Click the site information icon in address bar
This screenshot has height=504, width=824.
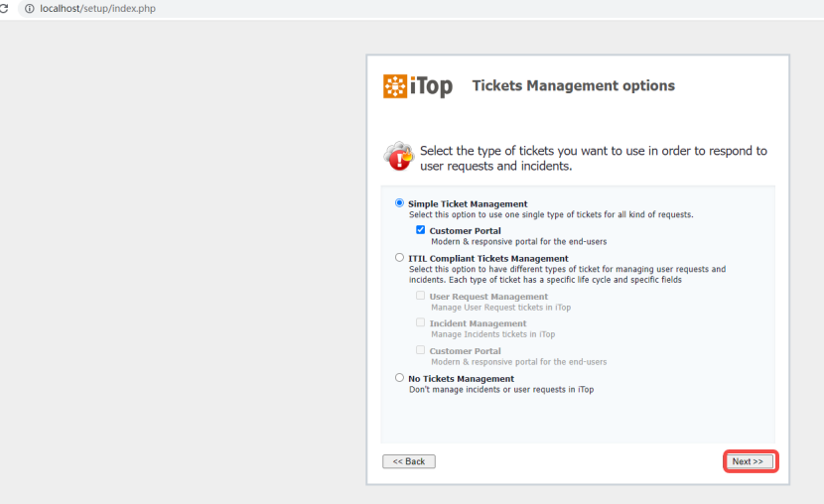[30, 8]
